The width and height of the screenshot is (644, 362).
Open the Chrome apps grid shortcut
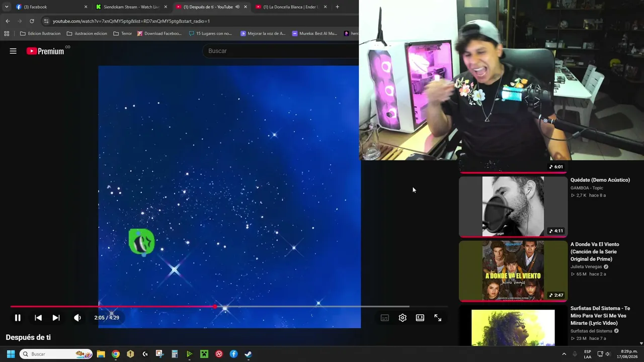coord(7,34)
